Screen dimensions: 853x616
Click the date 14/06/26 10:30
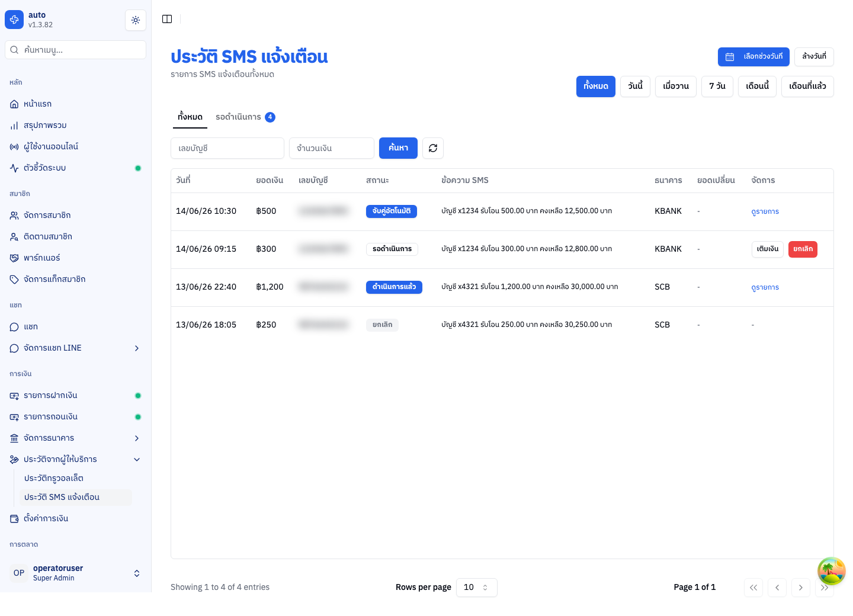[x=206, y=211]
